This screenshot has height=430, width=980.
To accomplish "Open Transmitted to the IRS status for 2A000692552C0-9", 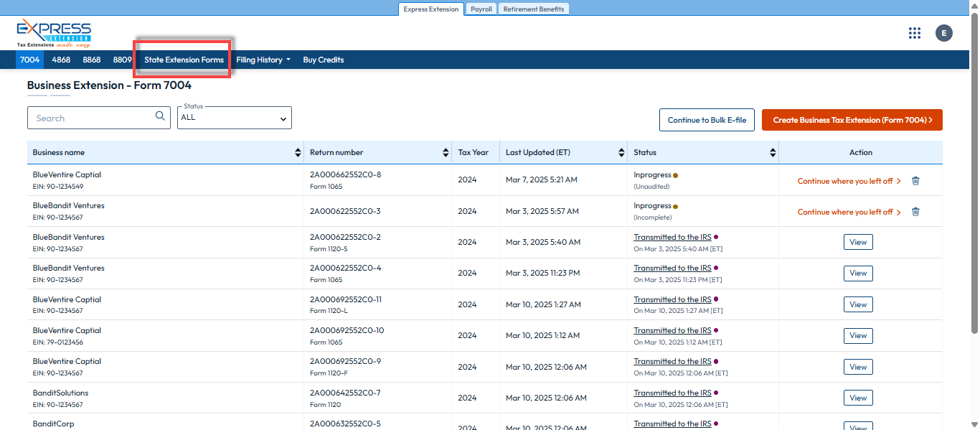I will coord(672,361).
